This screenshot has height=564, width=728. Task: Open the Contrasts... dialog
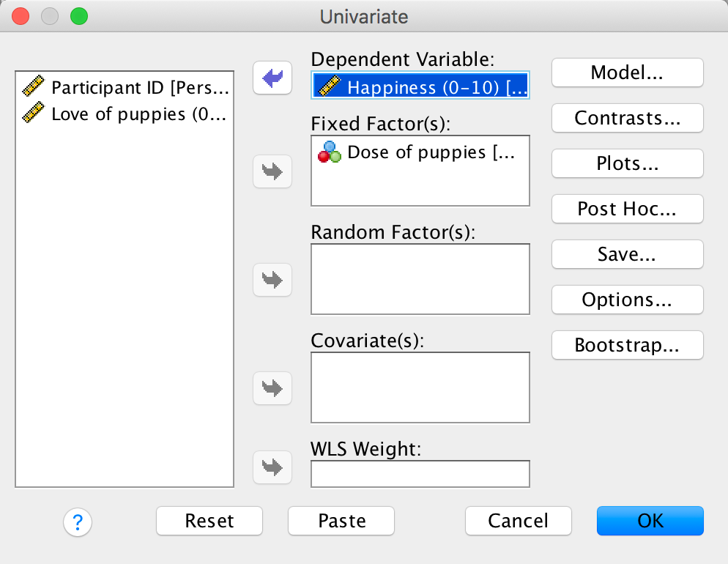tap(627, 118)
